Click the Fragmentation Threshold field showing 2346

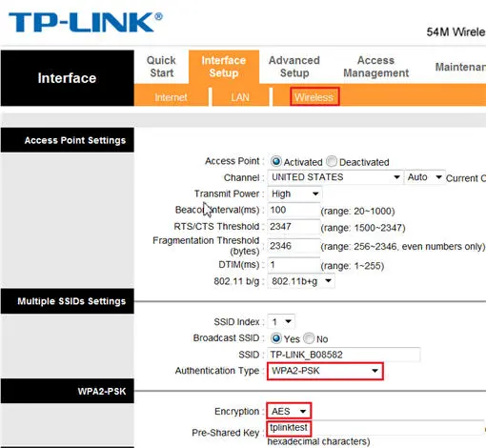pos(294,246)
